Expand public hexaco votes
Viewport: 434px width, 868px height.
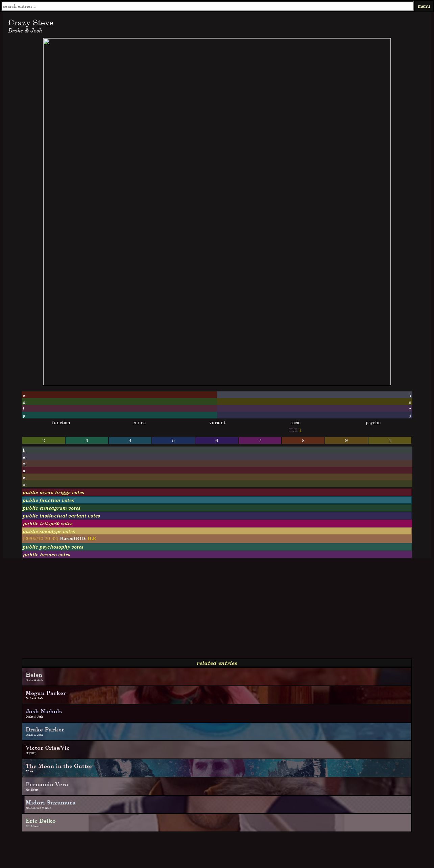(x=217, y=555)
